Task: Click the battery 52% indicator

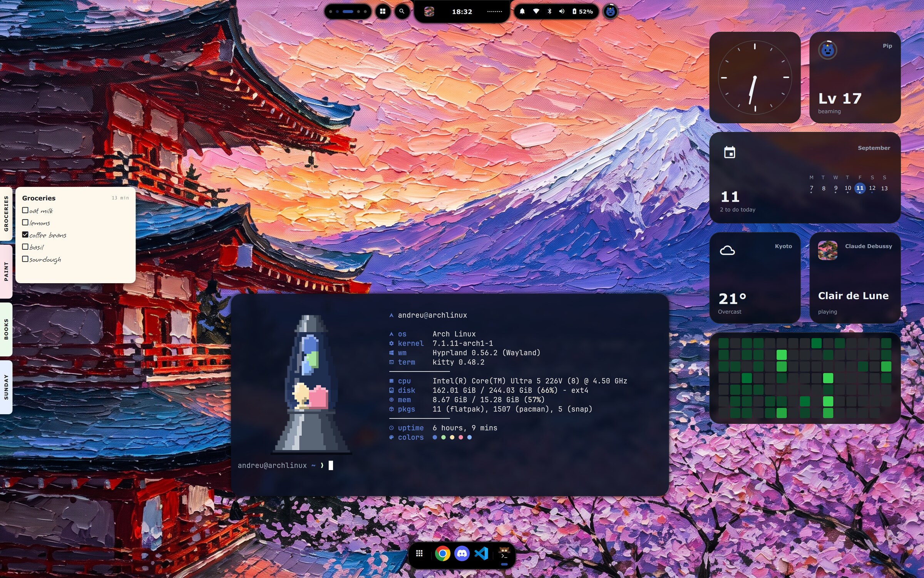Action: pyautogui.click(x=583, y=12)
